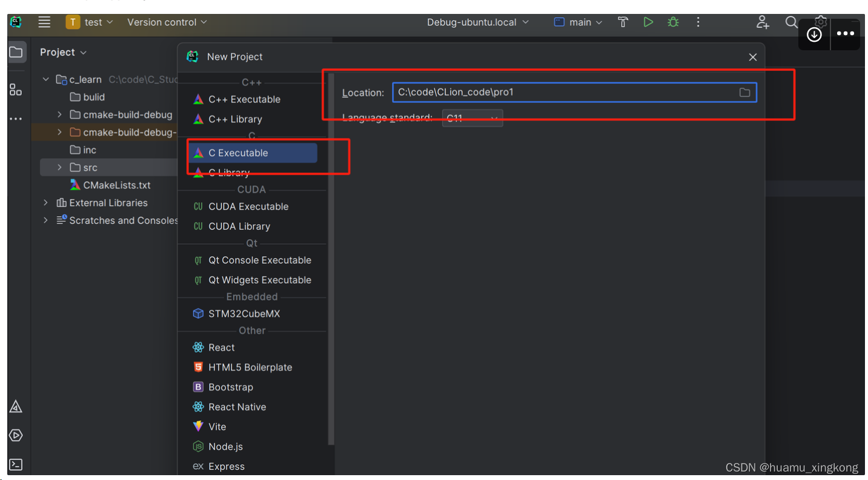Viewport: 868px width, 480px height.
Task: Expand Scratches and Consoles node
Action: [46, 220]
